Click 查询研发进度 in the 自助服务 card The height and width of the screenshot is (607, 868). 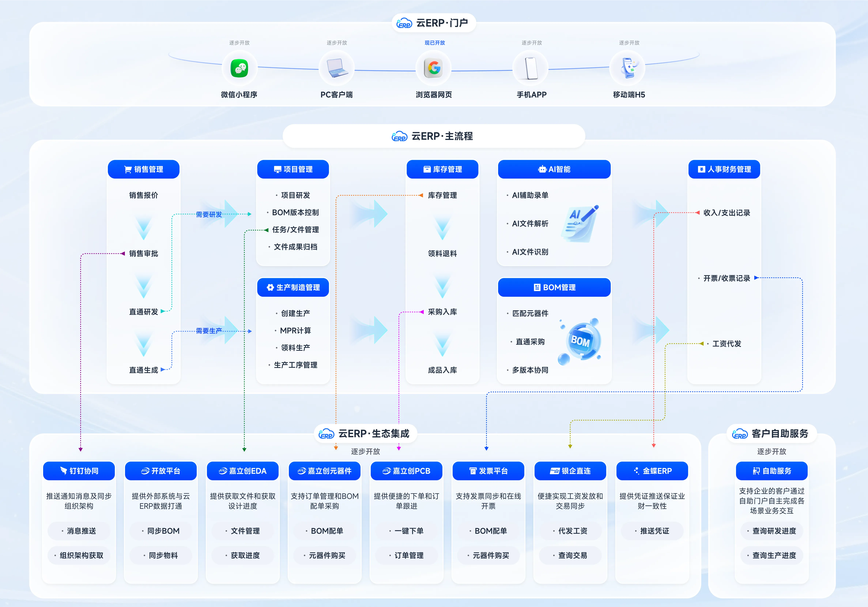[x=772, y=531]
